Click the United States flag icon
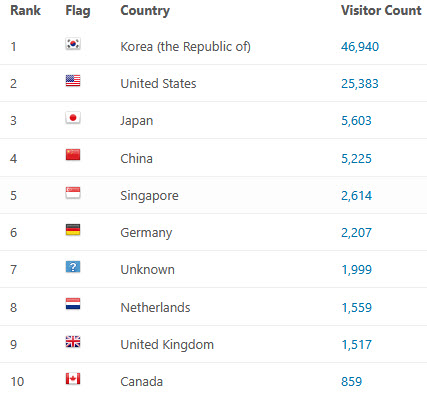 [x=73, y=81]
